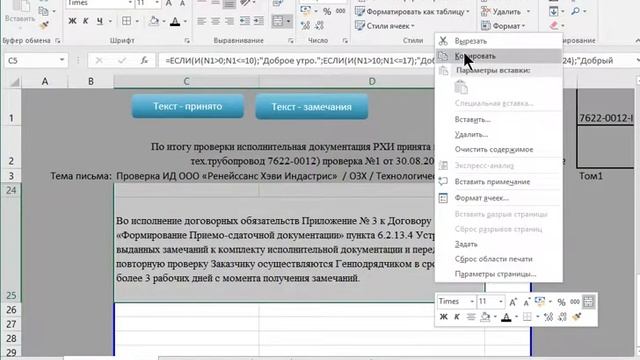The width and height of the screenshot is (640, 360).
Task: Choose Вырезать in the context menu
Action: point(499,41)
